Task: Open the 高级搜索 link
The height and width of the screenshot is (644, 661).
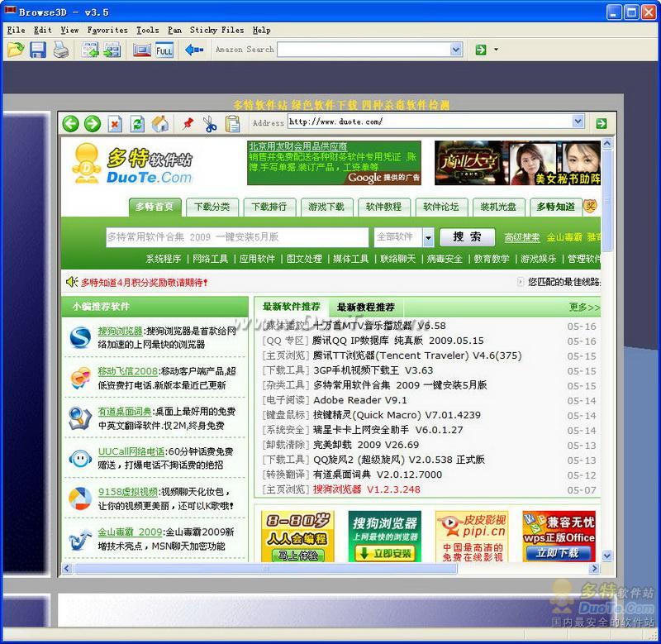Action: click(x=522, y=238)
